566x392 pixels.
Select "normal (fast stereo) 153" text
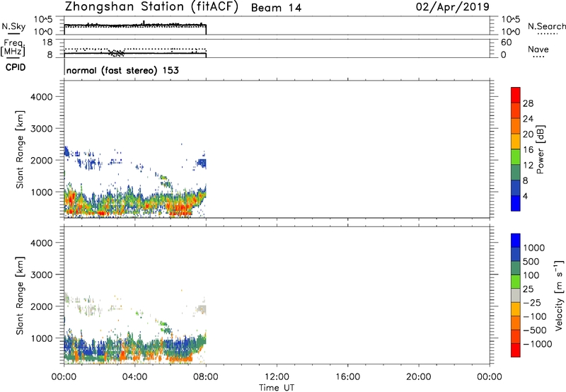click(122, 70)
